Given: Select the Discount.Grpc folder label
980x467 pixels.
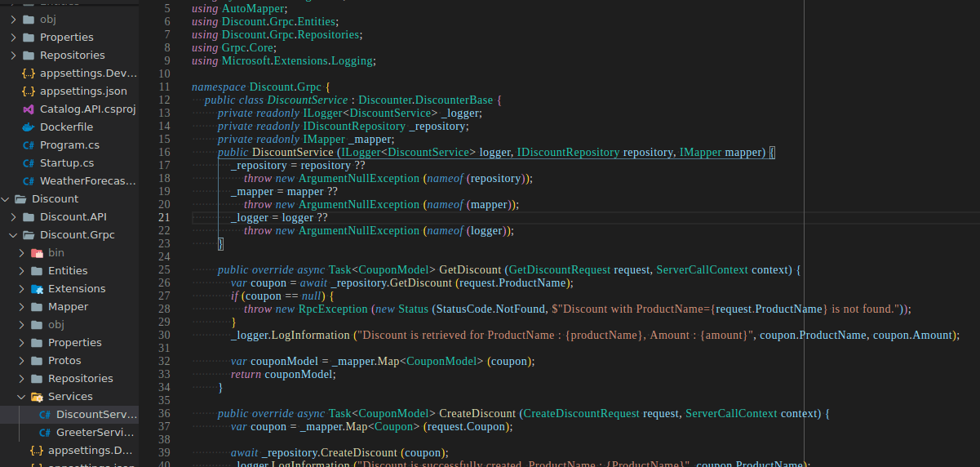Looking at the screenshot, I should pos(78,234).
